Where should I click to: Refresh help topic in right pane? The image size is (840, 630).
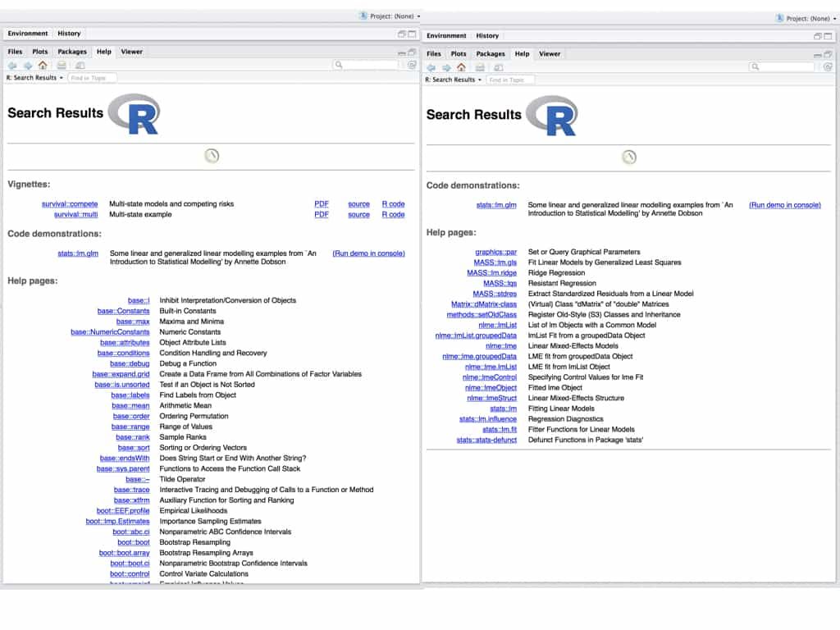pos(828,67)
